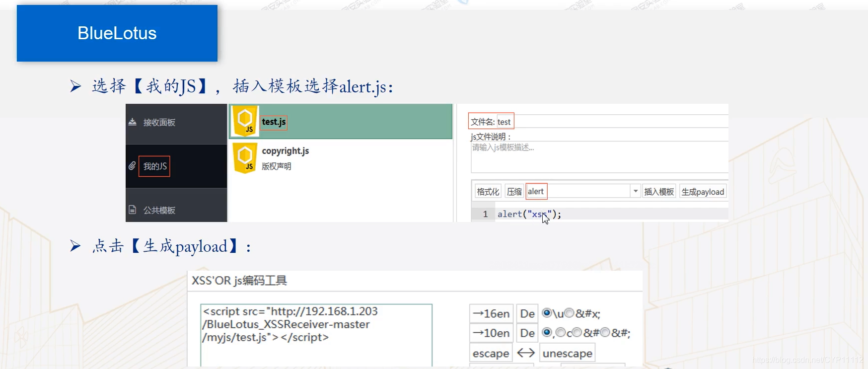The height and width of the screenshot is (369, 868).
Task: Select the c radio button in 10en row
Action: (x=560, y=332)
